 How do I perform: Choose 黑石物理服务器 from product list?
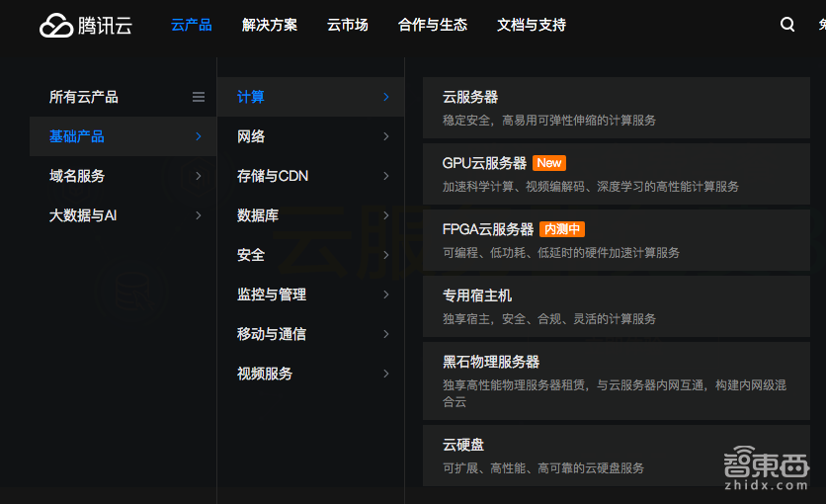coord(491,362)
